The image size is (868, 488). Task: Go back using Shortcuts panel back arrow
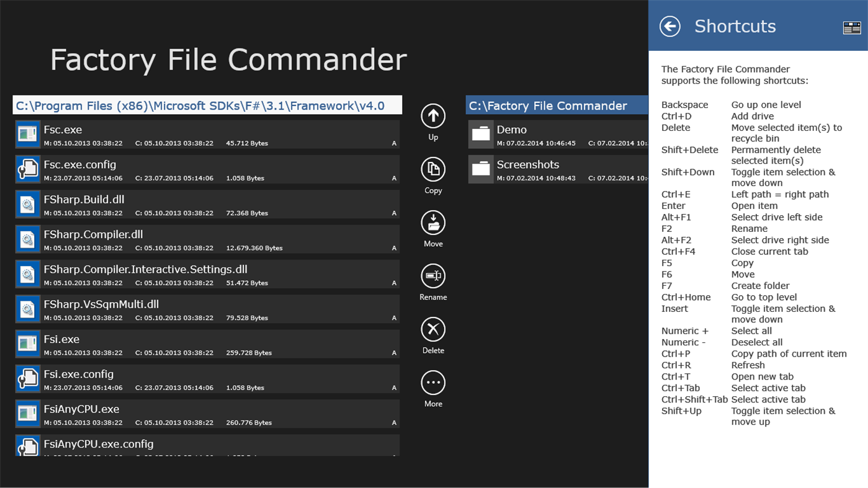670,26
